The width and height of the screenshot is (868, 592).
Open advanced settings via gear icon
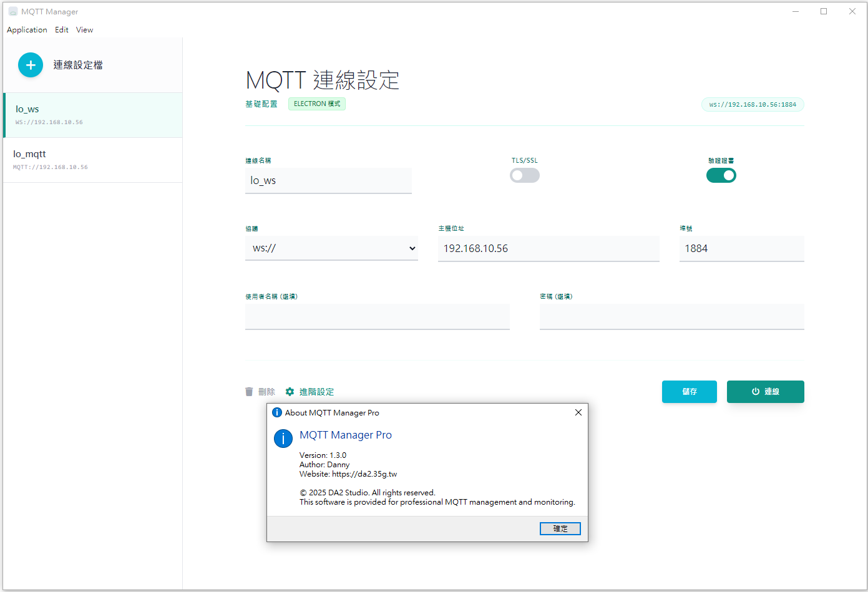[290, 392]
